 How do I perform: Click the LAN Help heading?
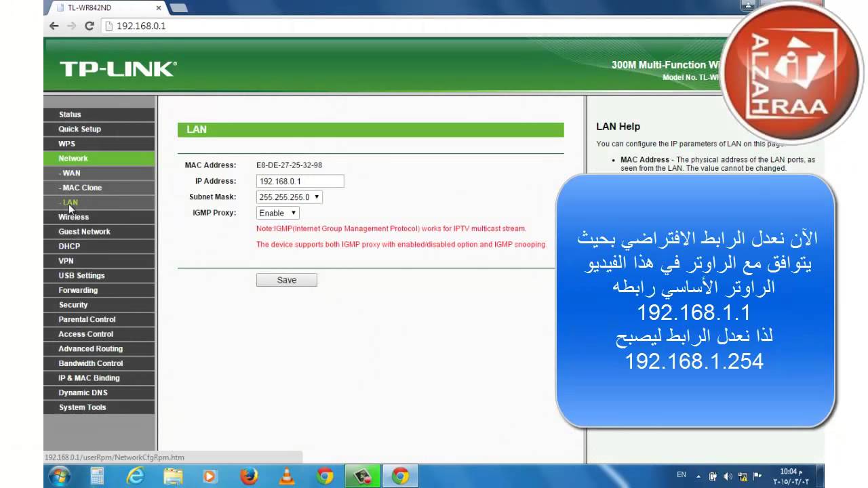618,127
